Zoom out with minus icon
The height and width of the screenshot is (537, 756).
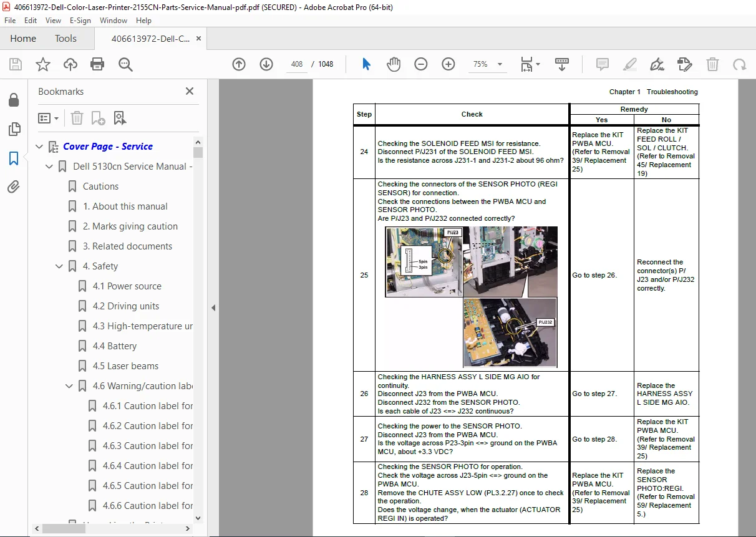tap(421, 64)
